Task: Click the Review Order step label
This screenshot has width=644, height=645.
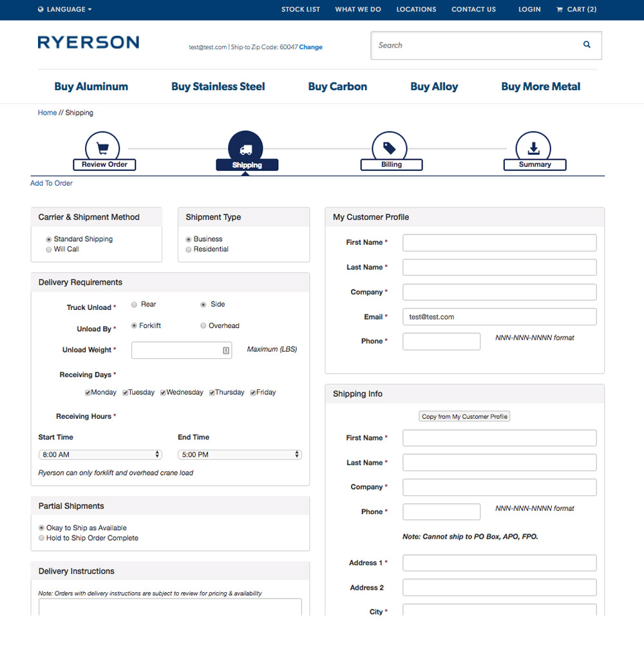Action: (x=104, y=164)
